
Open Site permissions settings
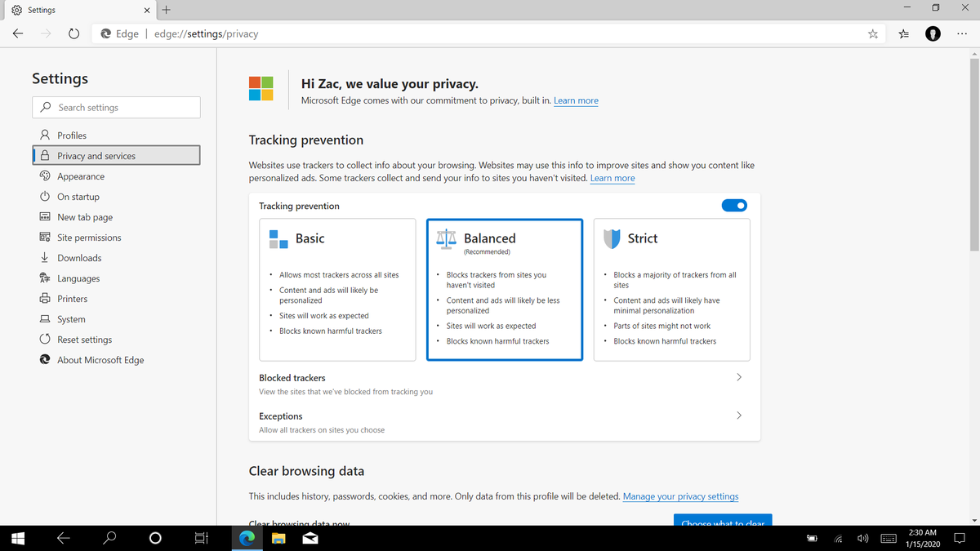[86, 237]
